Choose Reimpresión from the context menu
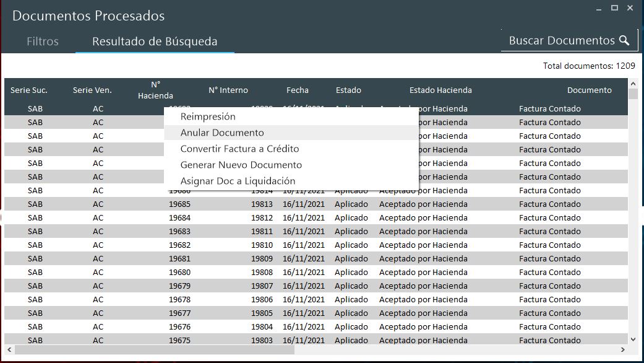 [x=208, y=116]
